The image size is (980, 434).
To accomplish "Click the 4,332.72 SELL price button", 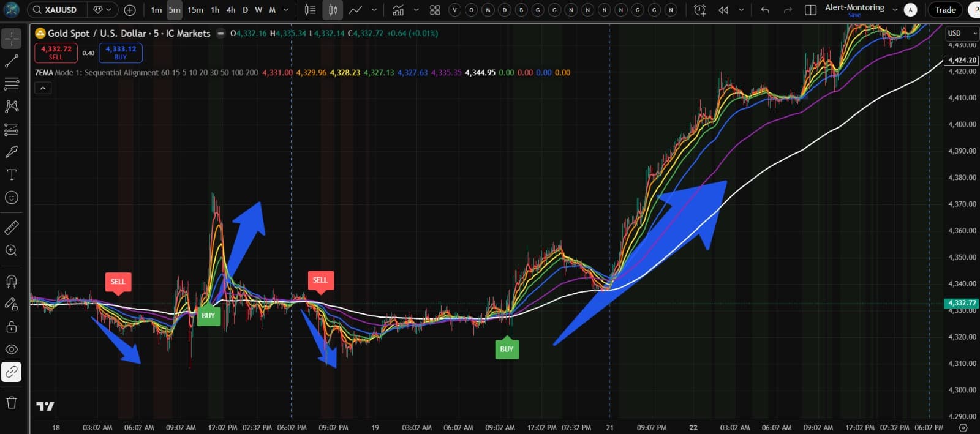I will tap(56, 53).
